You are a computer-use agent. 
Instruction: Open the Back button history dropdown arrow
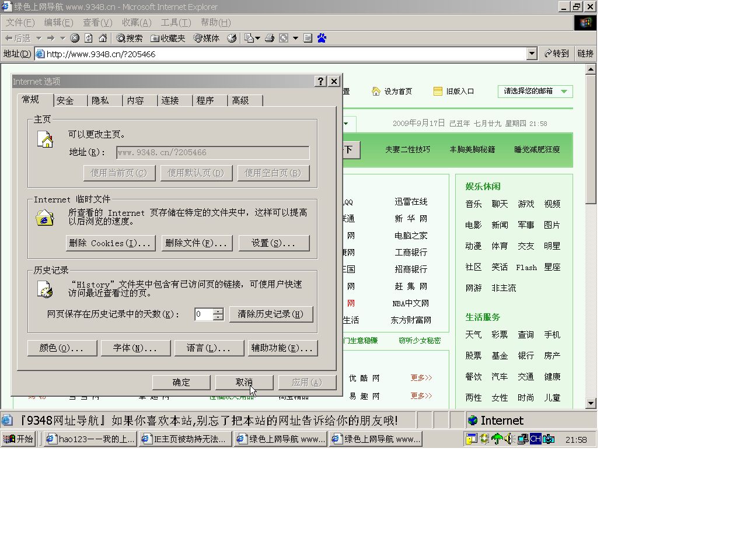coord(39,38)
